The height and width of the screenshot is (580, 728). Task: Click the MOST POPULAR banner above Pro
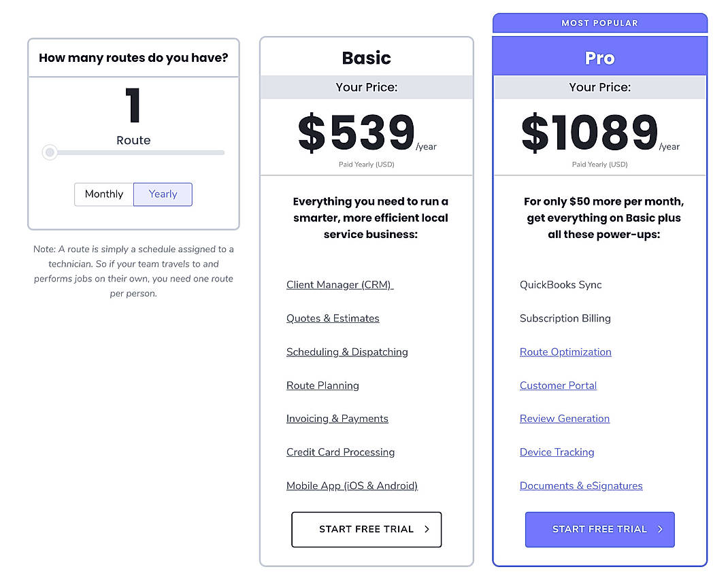tap(599, 22)
